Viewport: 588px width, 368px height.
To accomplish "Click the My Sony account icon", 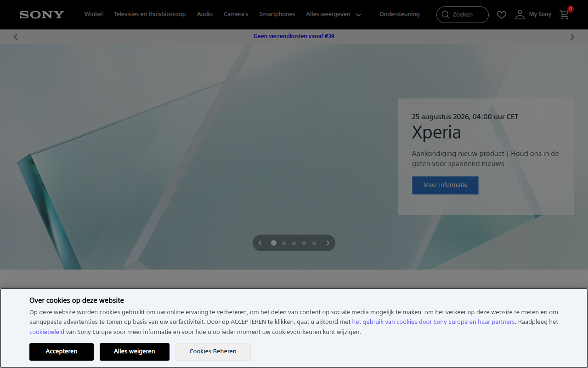I will point(520,15).
